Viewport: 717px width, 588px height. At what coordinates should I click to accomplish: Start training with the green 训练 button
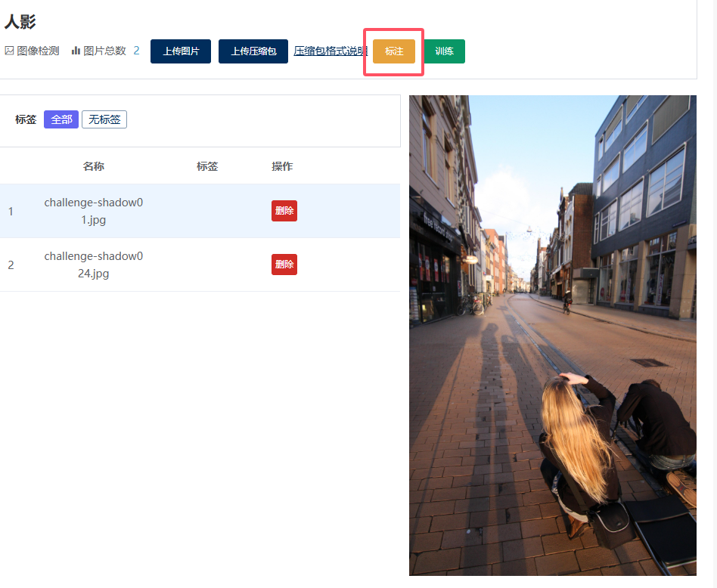click(444, 51)
